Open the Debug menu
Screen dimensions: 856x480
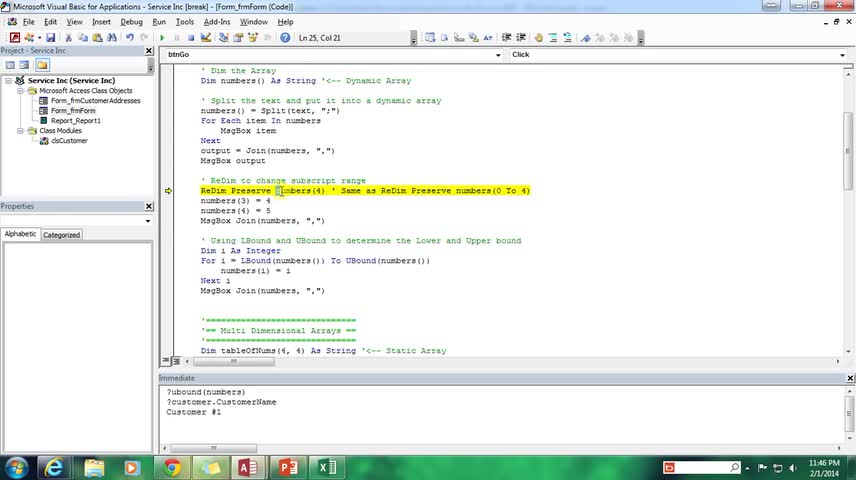[131, 22]
